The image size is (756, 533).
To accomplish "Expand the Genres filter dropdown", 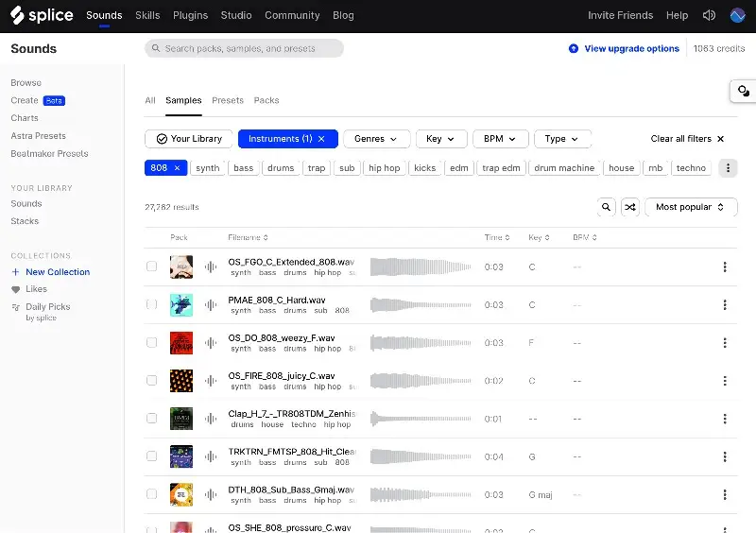I will pyautogui.click(x=376, y=139).
